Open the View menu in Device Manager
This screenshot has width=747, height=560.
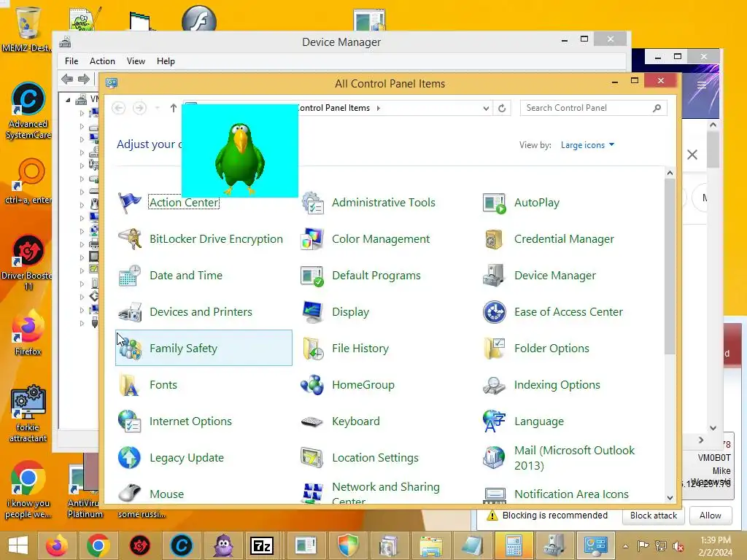point(136,61)
